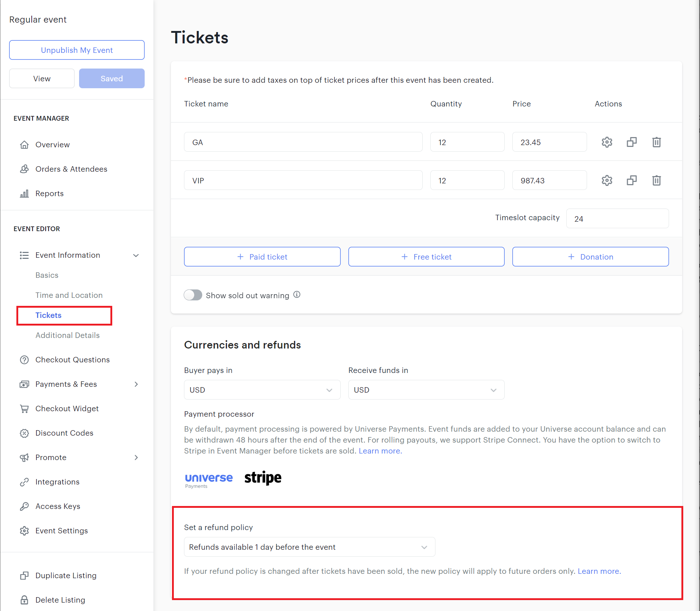Add a new Paid ticket
700x611 pixels.
(262, 257)
